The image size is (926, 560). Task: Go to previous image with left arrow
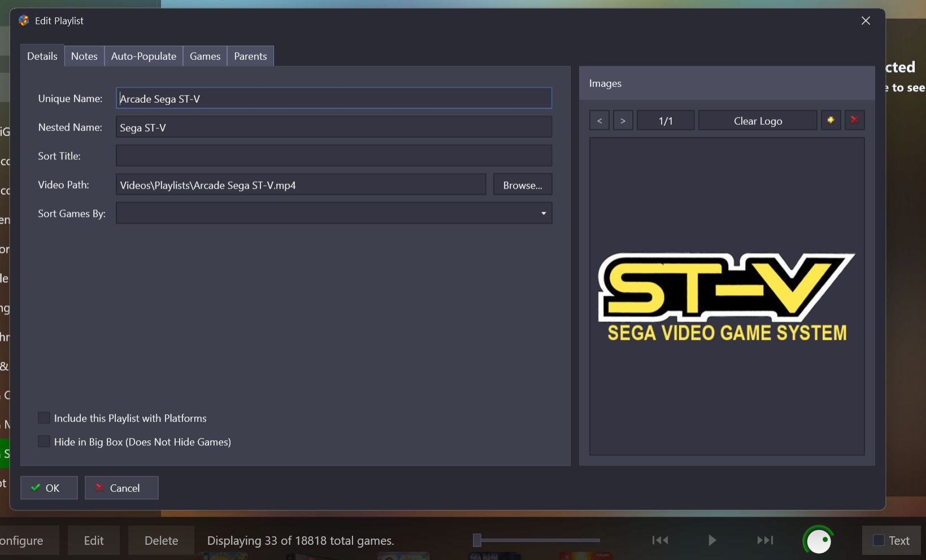[599, 120]
